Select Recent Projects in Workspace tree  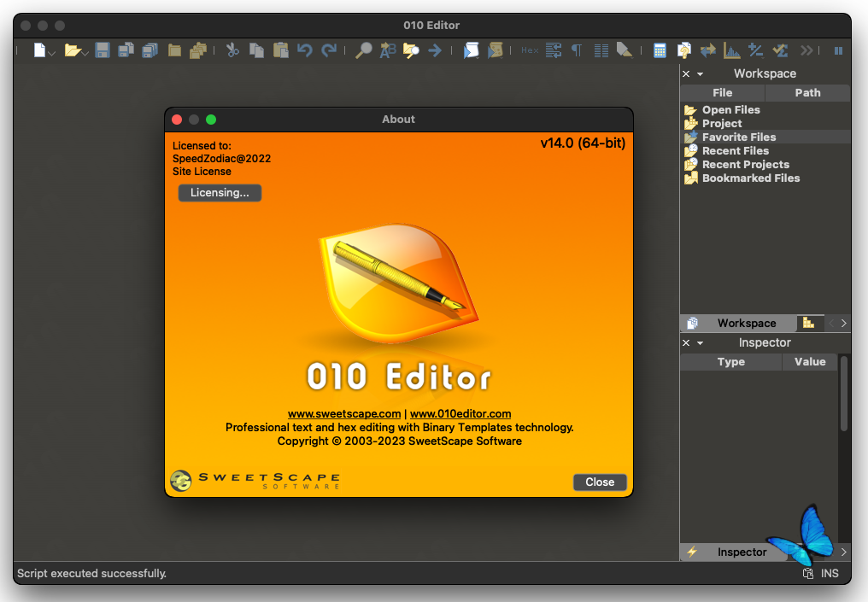[x=746, y=164]
